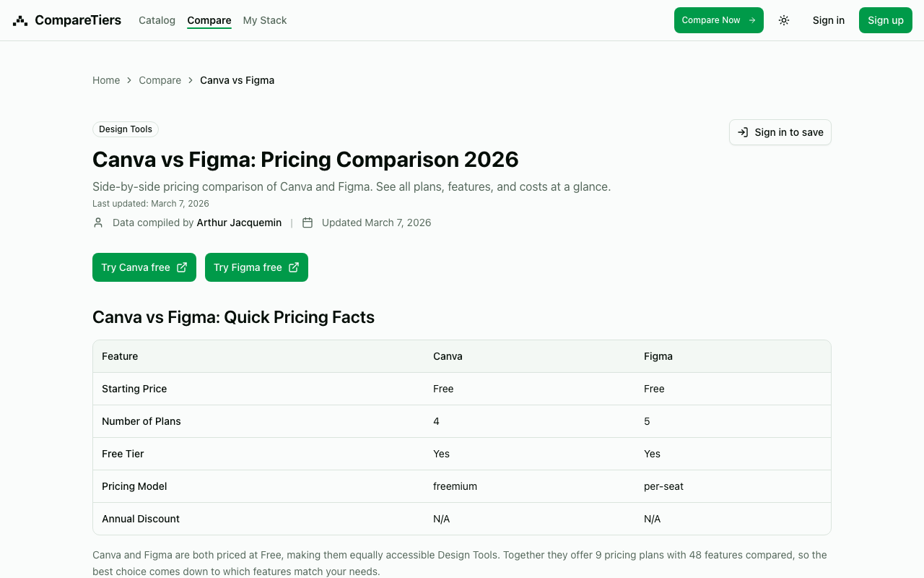Open the Catalog menu item
This screenshot has width=924, height=578.
point(157,20)
